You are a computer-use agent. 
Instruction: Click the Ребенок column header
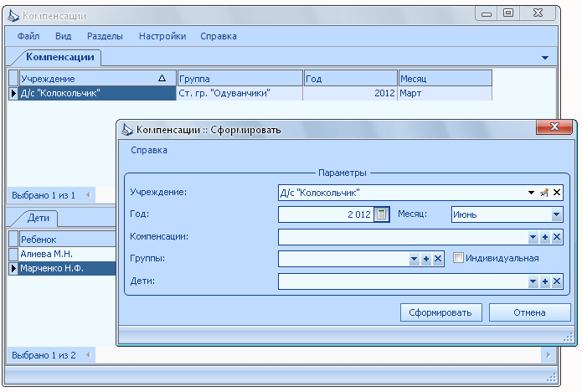(x=68, y=240)
